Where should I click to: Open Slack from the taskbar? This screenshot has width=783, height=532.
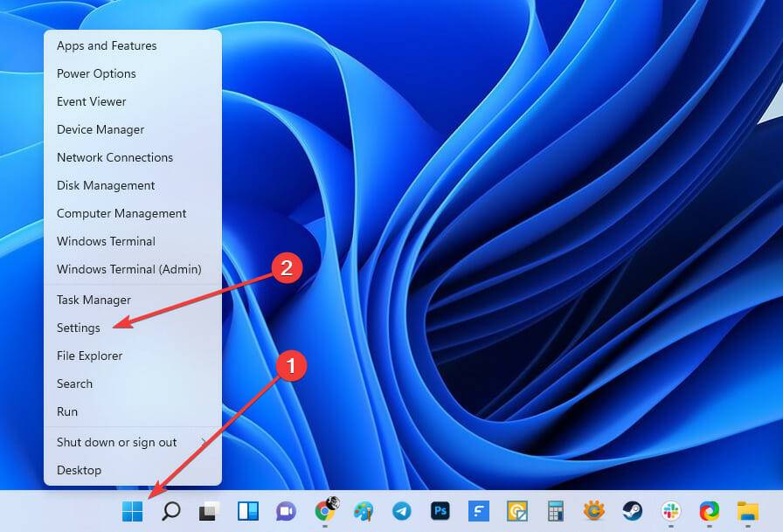pyautogui.click(x=671, y=512)
